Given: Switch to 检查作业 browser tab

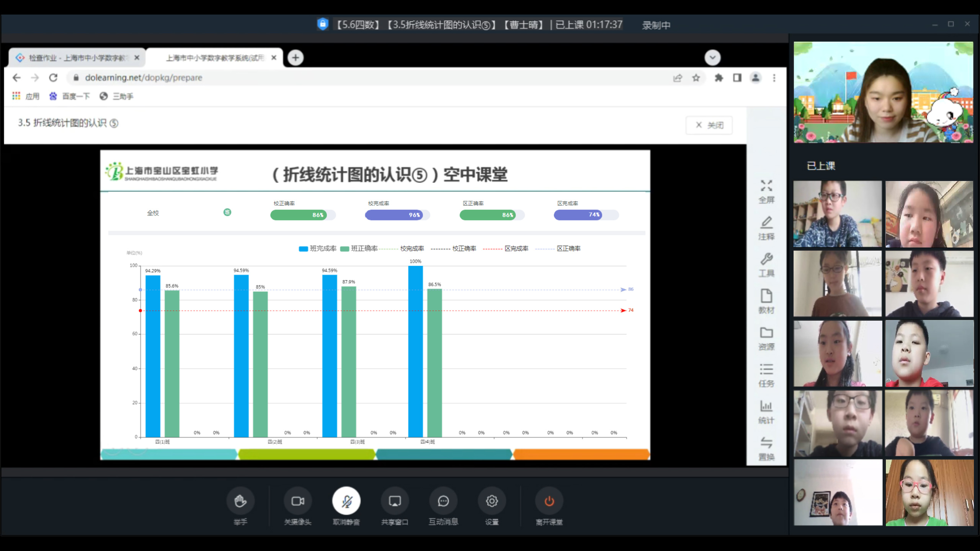Looking at the screenshot, I should [77, 58].
